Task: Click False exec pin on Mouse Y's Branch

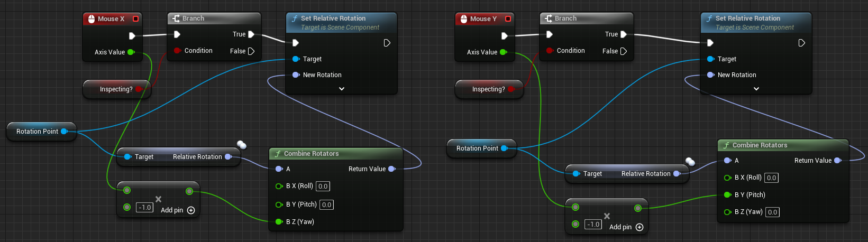Action: click(x=624, y=51)
